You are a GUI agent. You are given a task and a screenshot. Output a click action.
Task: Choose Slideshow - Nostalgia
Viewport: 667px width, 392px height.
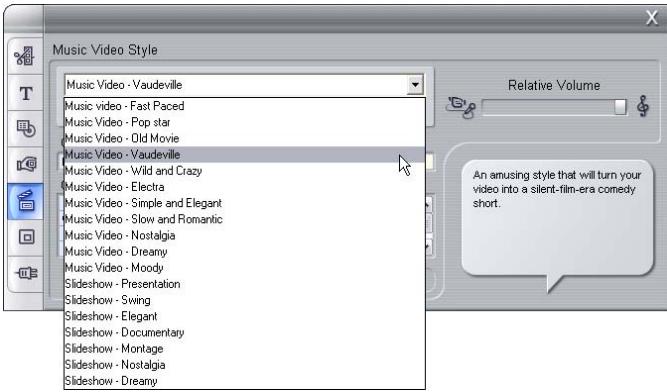point(245,365)
